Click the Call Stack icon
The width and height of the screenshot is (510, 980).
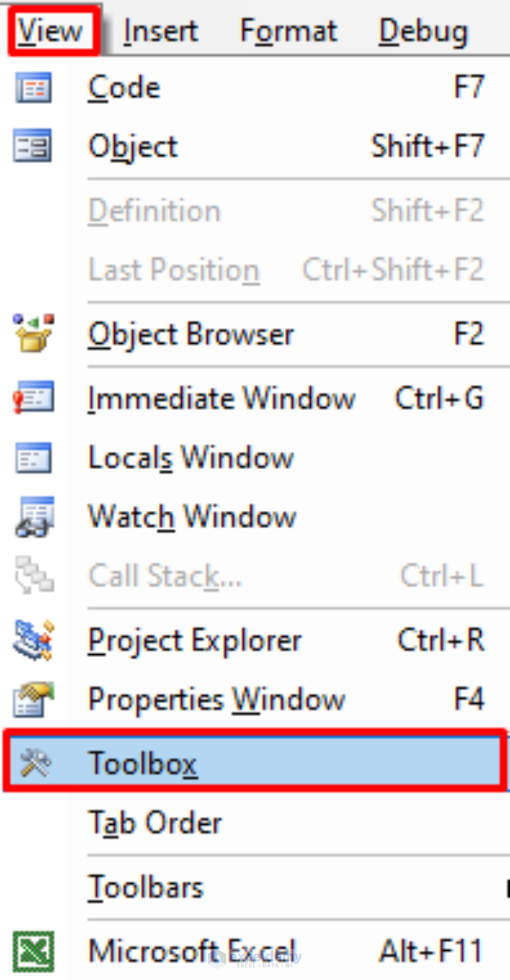(x=32, y=575)
